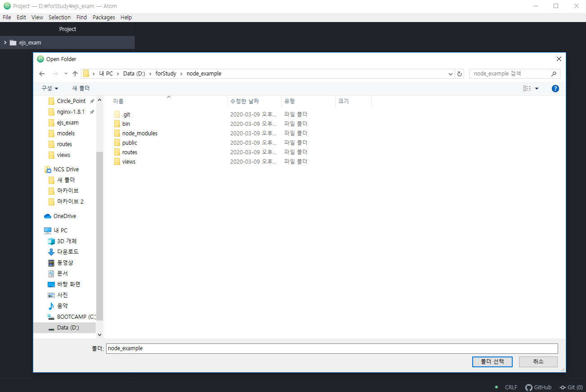Open the 다운로드 downloads folder

coord(63,252)
